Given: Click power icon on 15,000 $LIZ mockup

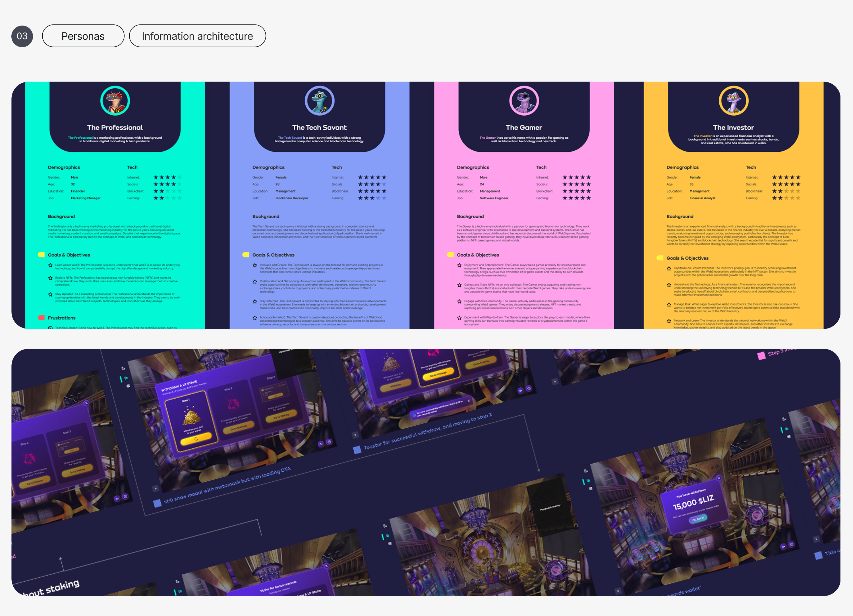Looking at the screenshot, I should 792,545.
